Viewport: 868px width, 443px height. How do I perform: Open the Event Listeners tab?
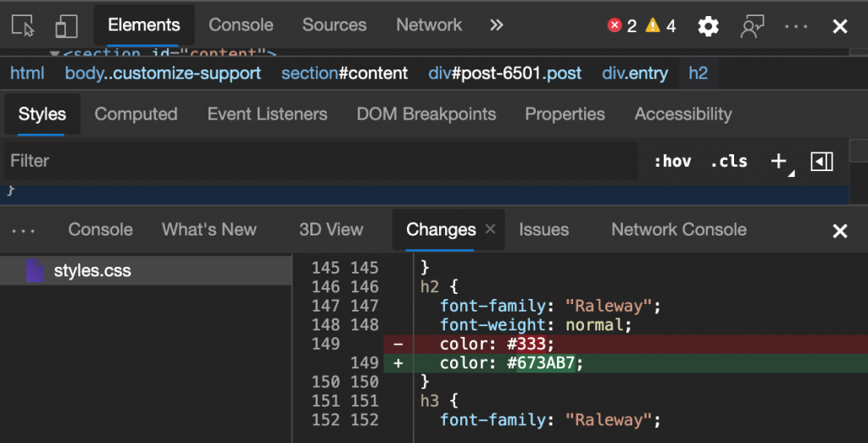coord(267,114)
